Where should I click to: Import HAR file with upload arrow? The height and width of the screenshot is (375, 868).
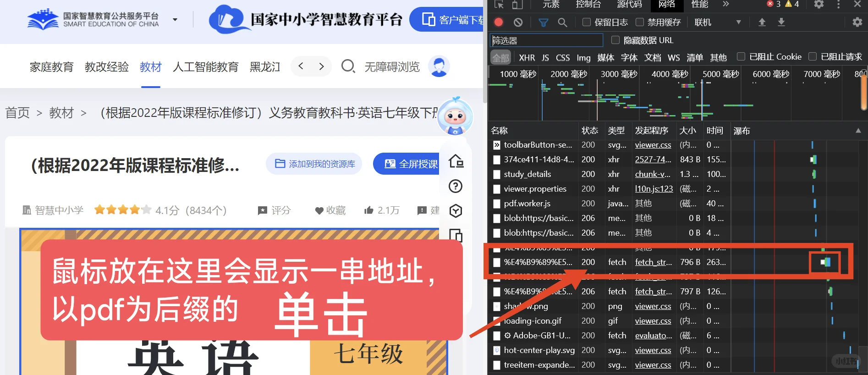(x=762, y=22)
